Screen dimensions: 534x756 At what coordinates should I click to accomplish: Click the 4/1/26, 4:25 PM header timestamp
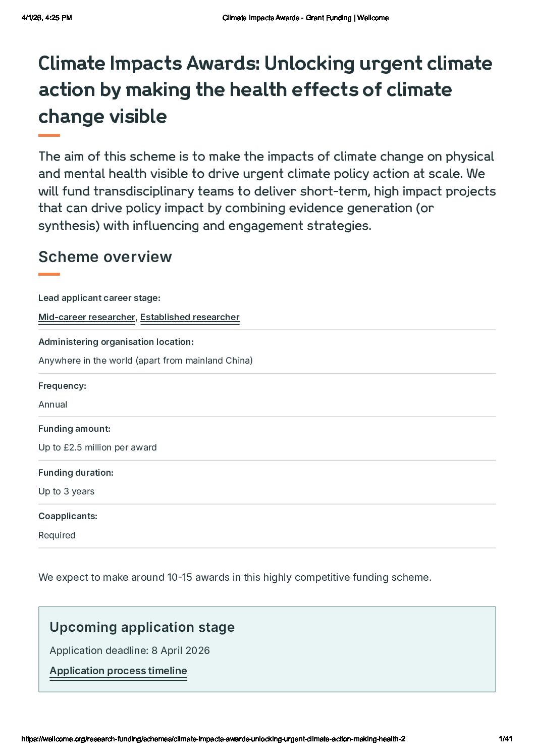click(47, 18)
